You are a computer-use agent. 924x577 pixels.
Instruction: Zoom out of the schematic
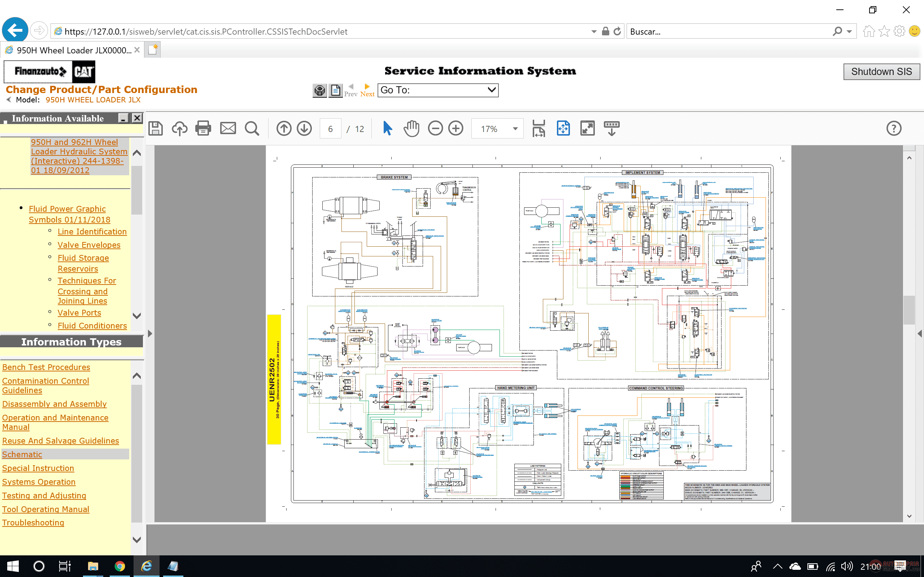pyautogui.click(x=435, y=128)
